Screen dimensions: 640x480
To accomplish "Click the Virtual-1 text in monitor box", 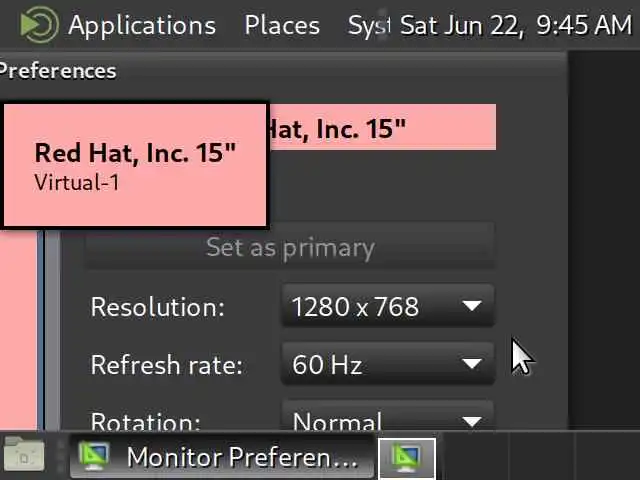I will click(77, 182).
